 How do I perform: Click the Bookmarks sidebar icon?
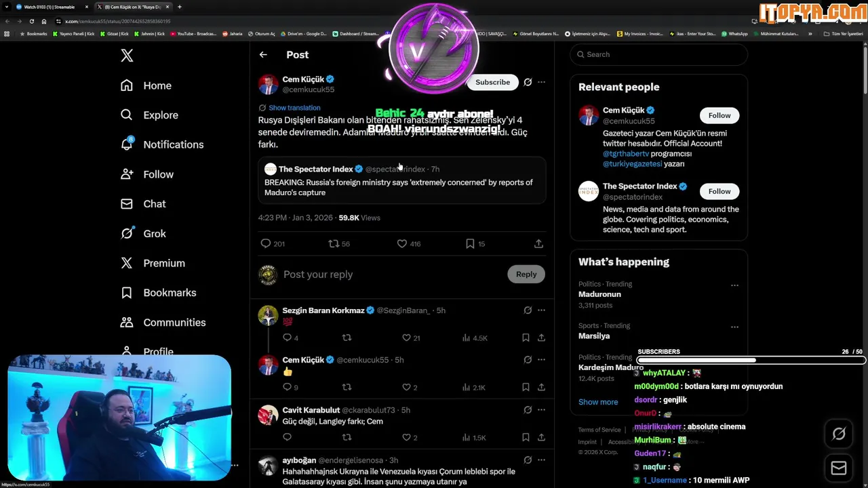point(127,293)
